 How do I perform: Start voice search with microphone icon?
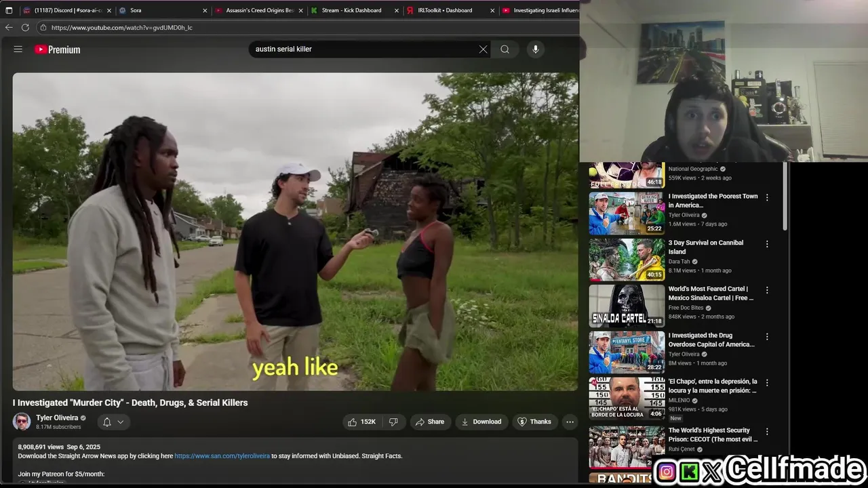pyautogui.click(x=536, y=49)
